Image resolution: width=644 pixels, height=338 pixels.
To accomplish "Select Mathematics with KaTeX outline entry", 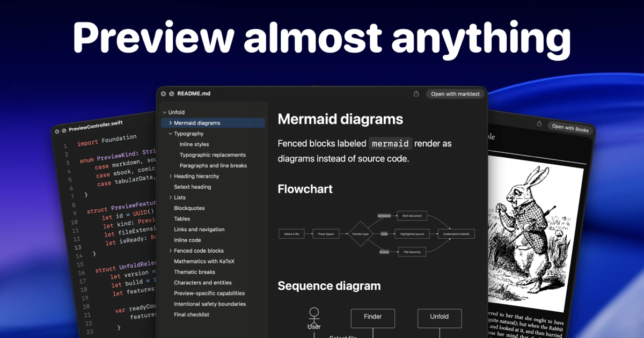I will 204,261.
